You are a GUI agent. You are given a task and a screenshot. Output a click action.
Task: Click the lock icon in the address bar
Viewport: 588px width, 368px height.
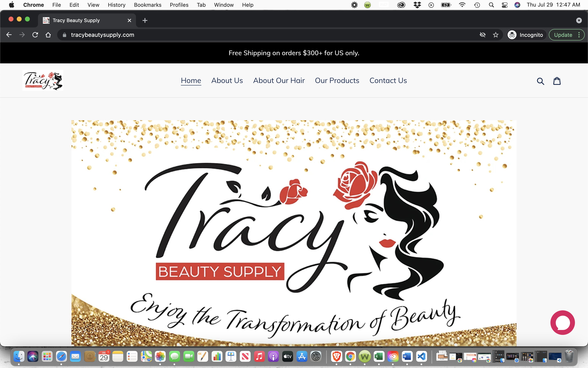tap(64, 35)
